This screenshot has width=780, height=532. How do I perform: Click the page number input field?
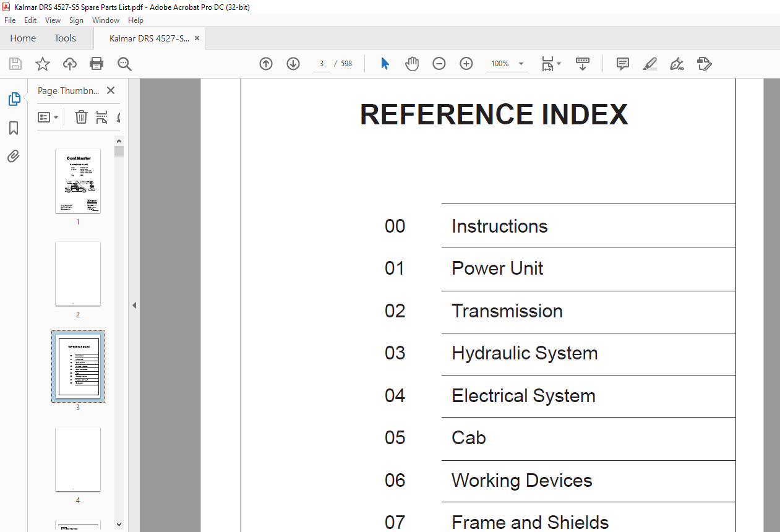pyautogui.click(x=322, y=64)
